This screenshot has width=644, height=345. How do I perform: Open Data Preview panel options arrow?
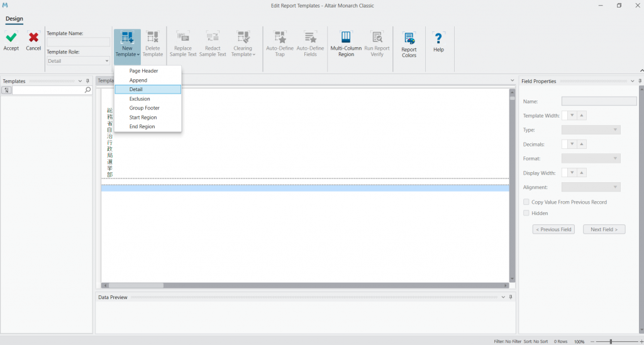[x=503, y=297]
